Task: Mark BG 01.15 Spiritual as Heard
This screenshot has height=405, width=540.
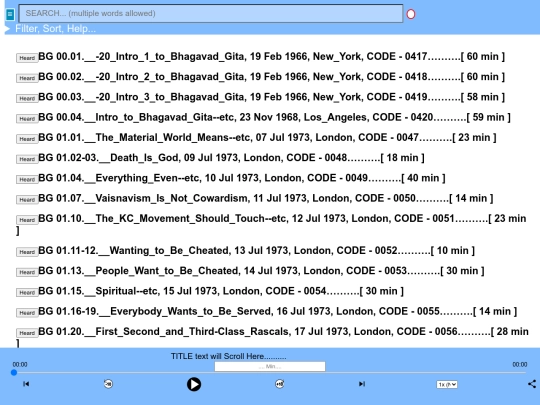Action: point(27,293)
